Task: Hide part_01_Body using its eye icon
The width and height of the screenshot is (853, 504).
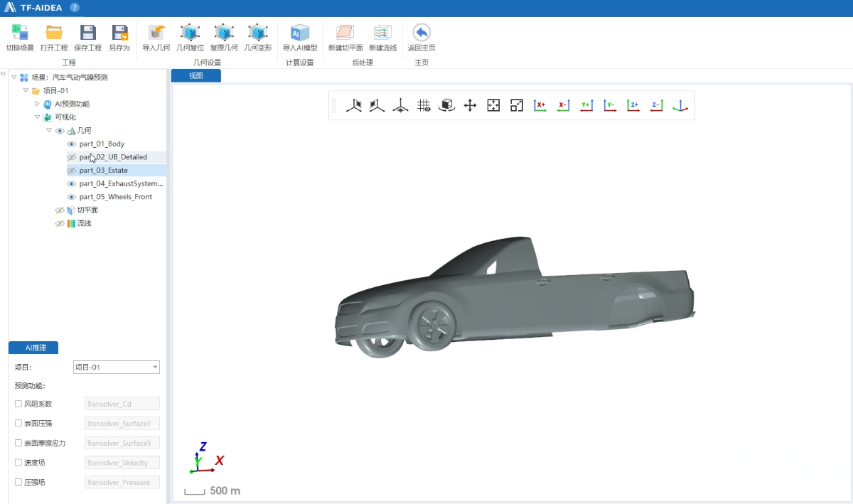Action: (x=71, y=144)
